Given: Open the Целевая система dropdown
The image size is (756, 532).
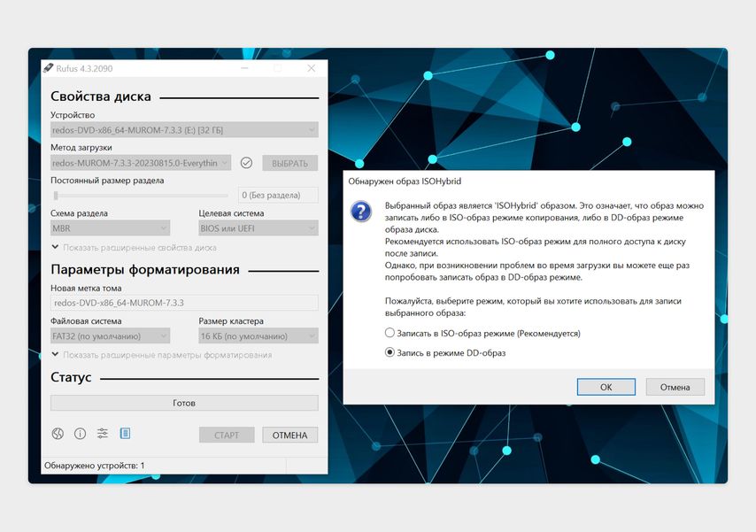Looking at the screenshot, I should (x=258, y=228).
